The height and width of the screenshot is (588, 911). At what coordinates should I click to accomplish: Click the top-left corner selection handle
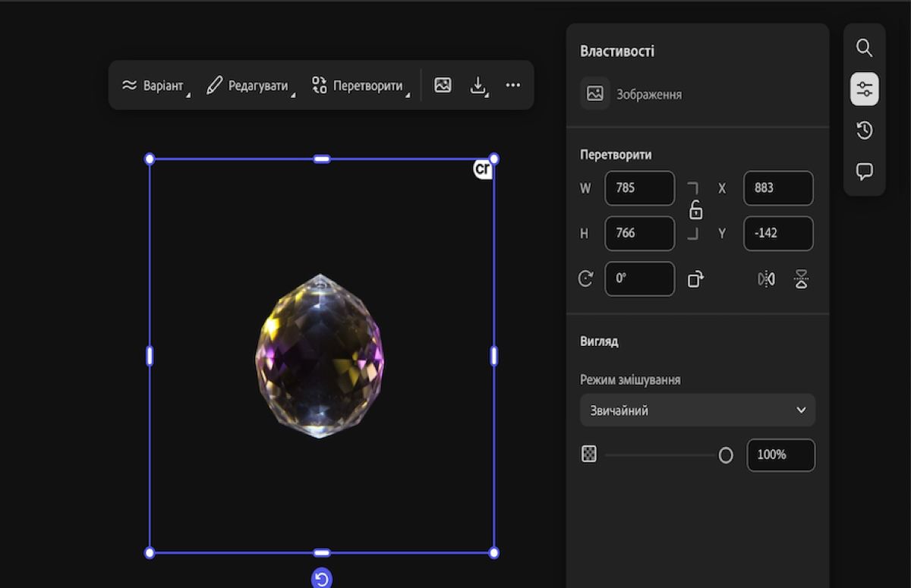click(x=150, y=159)
